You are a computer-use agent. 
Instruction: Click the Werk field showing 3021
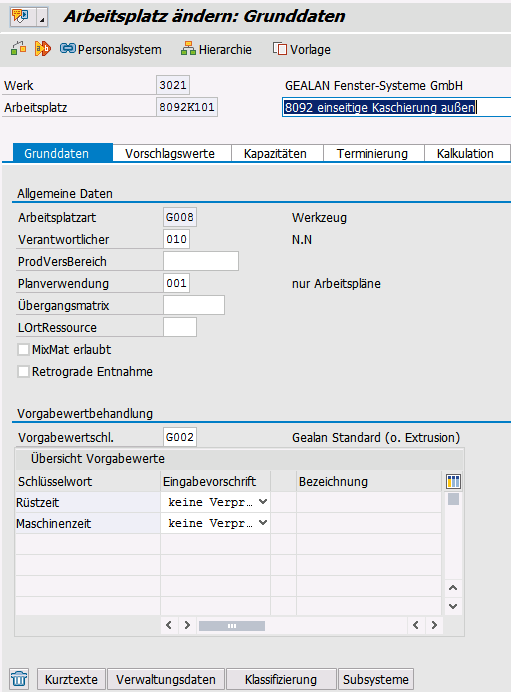[173, 85]
